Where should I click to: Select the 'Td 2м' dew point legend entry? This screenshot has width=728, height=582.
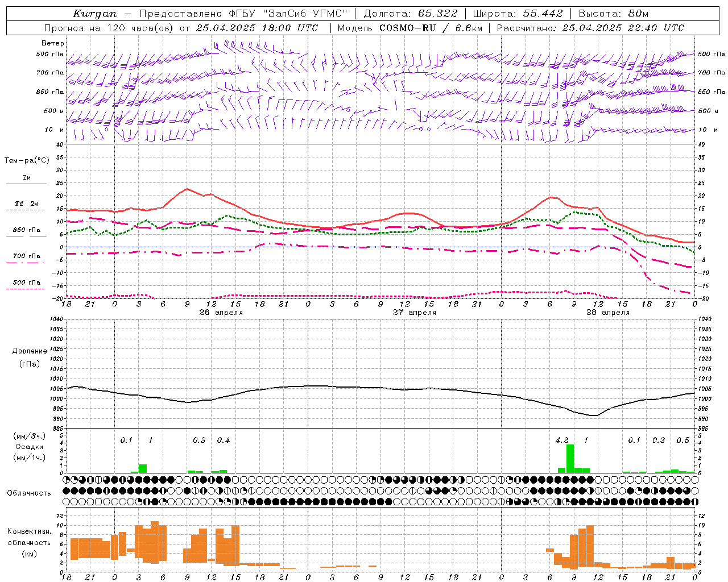click(x=26, y=203)
